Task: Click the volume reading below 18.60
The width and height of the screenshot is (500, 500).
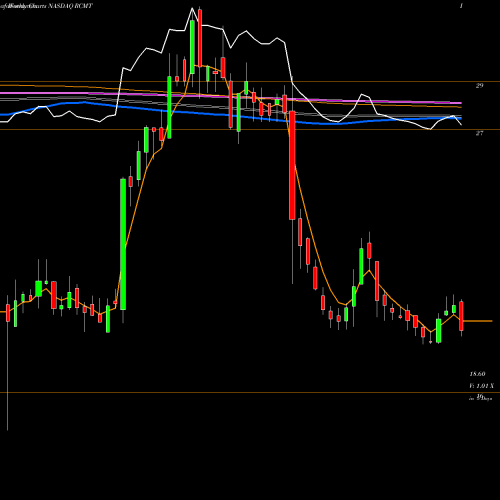Action: [481, 386]
